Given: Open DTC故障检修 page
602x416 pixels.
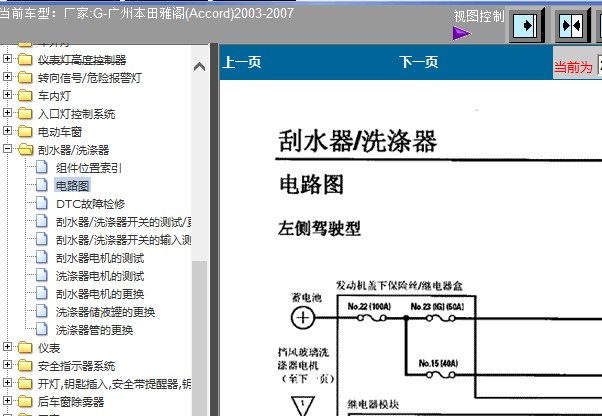Looking at the screenshot, I should coord(91,204).
